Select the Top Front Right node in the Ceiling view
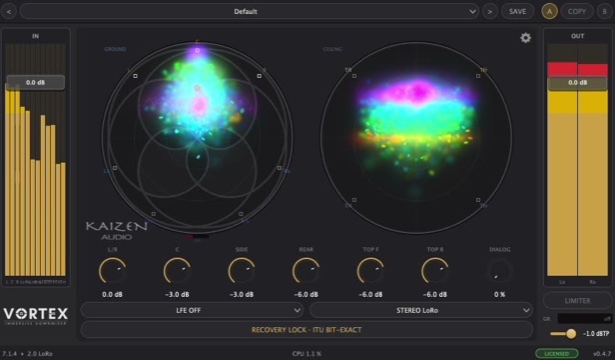615x360 pixels. coord(478,76)
